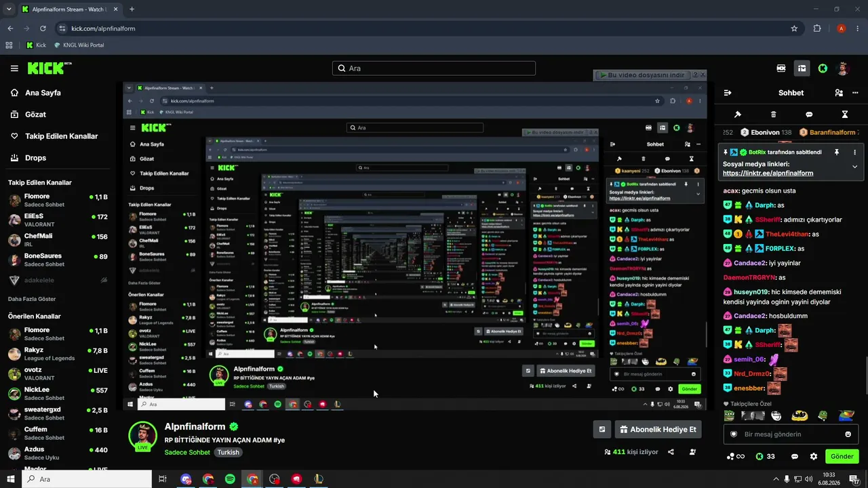Image resolution: width=868 pixels, height=488 pixels.
Task: Open the profile avatar menu in Kick header
Action: click(843, 68)
